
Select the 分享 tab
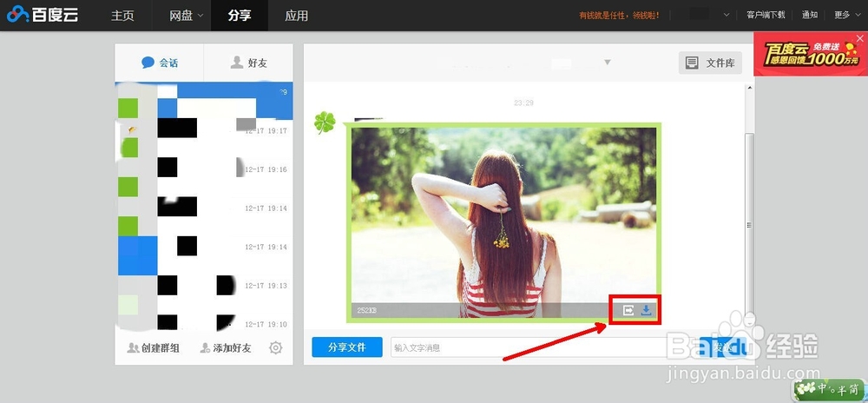tap(240, 16)
